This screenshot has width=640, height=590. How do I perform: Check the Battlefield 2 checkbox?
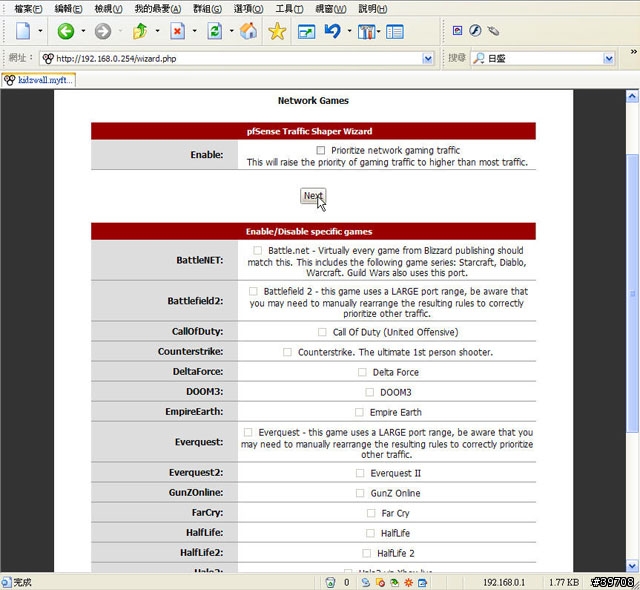[253, 291]
